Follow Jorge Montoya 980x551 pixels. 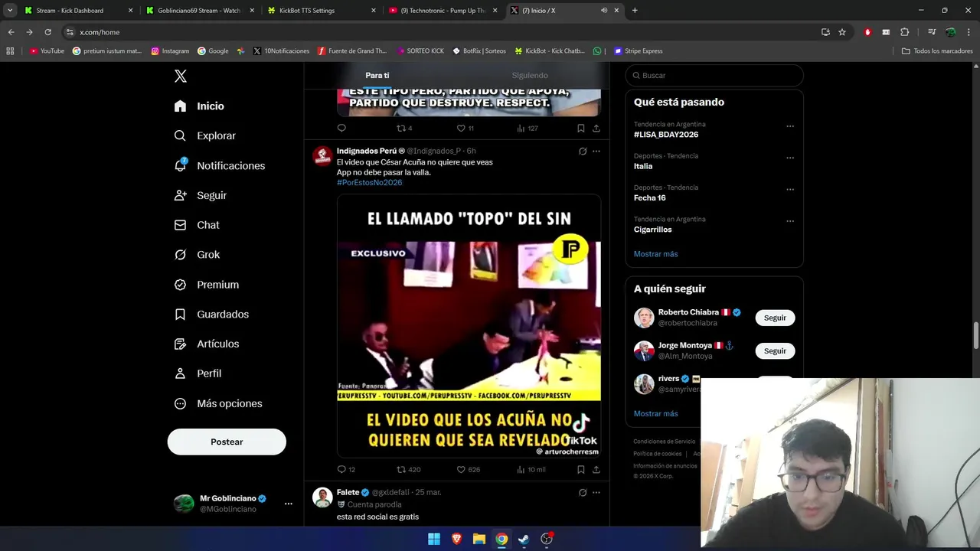pos(775,350)
